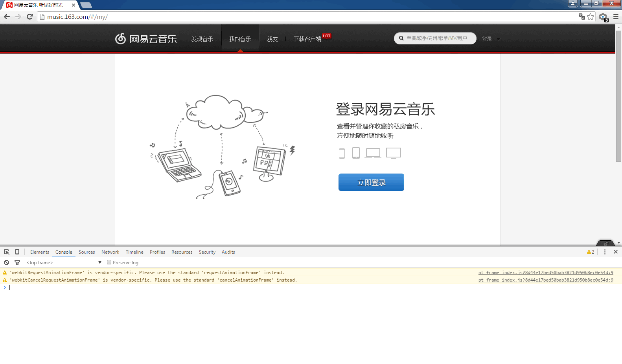
Task: Click the webkitRequestAnimationFrame warning message
Action: click(x=147, y=273)
